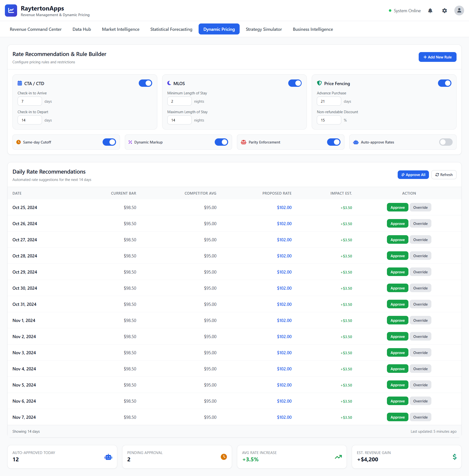Open the settings gear
Screen dimensions: 469x476
pos(444,11)
